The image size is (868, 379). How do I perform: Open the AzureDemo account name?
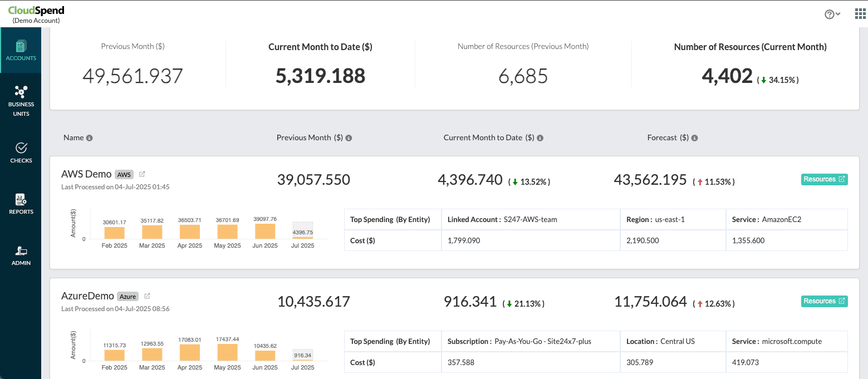[x=87, y=296]
